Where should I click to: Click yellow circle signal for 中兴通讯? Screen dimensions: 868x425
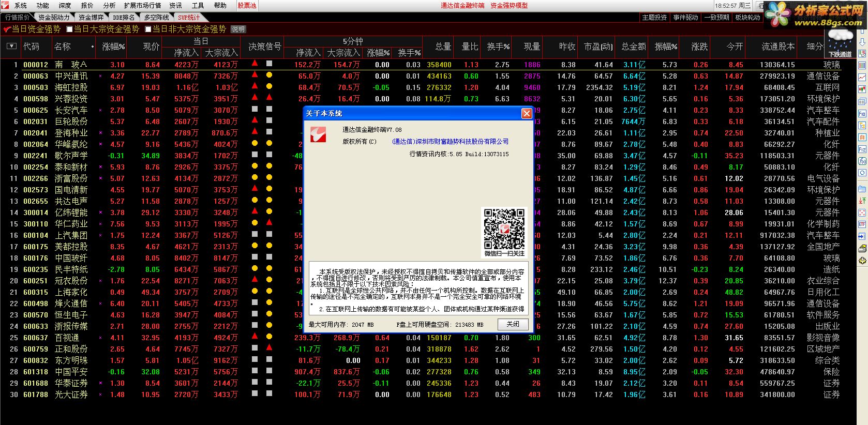click(269, 75)
